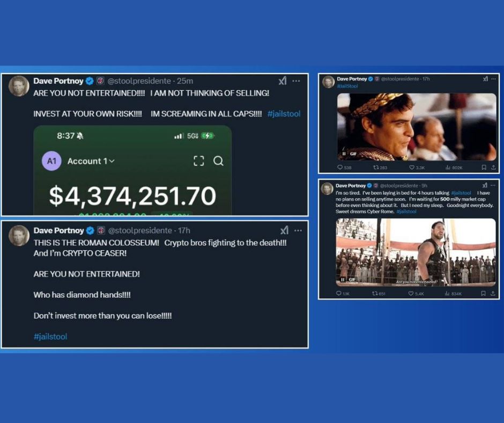Click the views chart icon showing 802K
Image resolution: width=504 pixels, height=423 pixels.
tap(447, 167)
